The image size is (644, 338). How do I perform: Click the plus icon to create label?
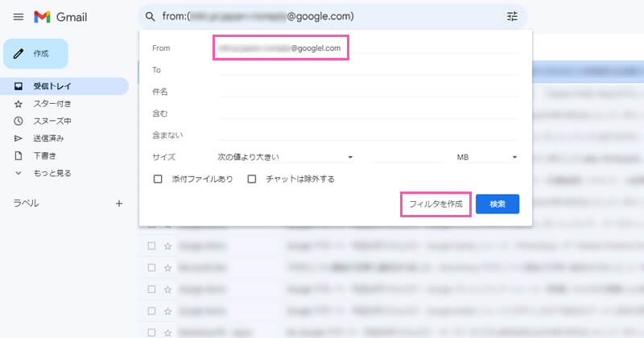pyautogui.click(x=118, y=204)
